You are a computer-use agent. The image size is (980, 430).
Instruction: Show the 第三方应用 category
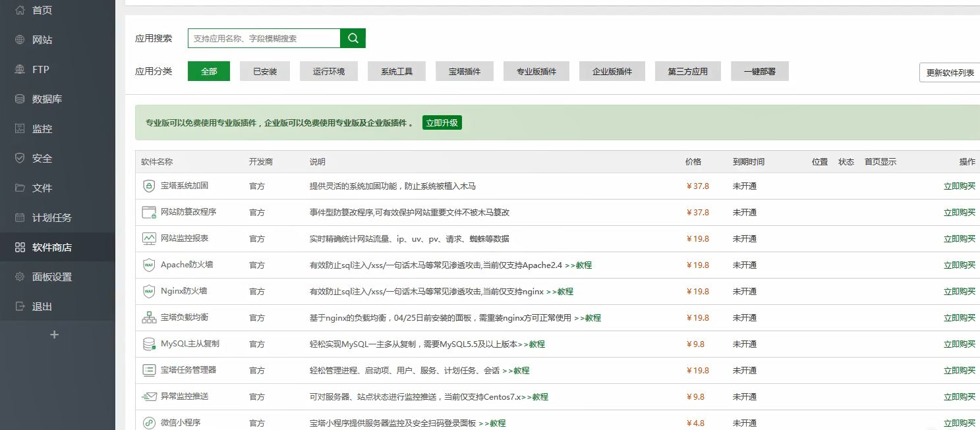[x=688, y=71]
